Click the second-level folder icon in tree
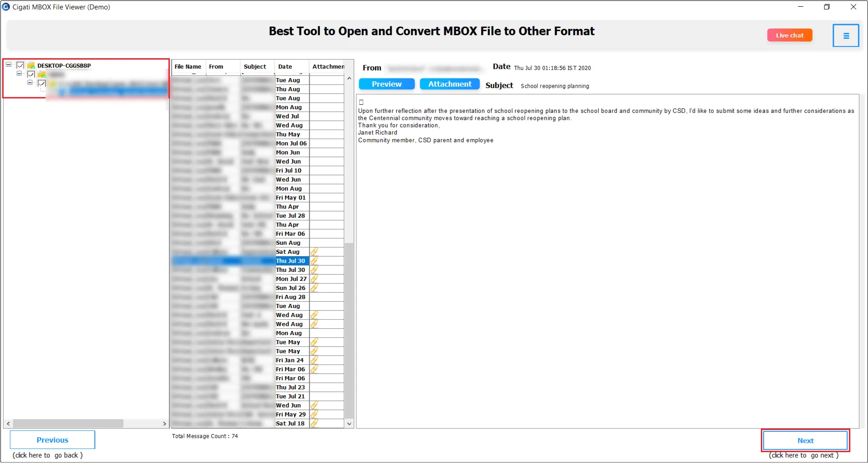The height and width of the screenshot is (463, 868). 42,75
